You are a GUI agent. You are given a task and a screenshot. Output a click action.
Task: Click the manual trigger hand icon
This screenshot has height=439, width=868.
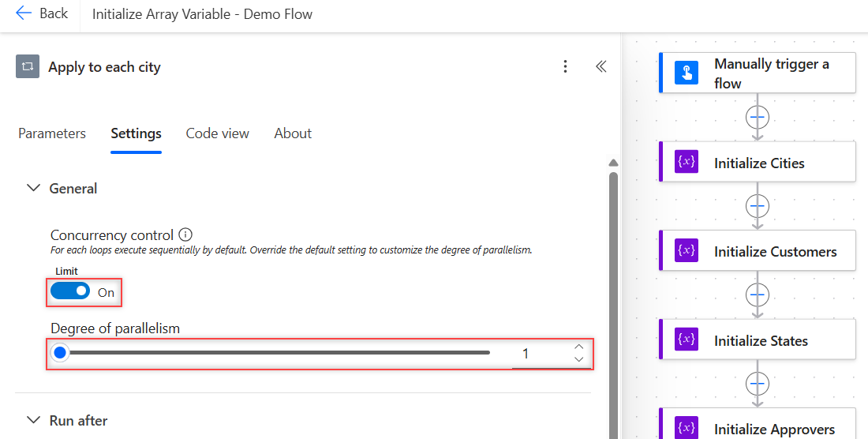[687, 73]
